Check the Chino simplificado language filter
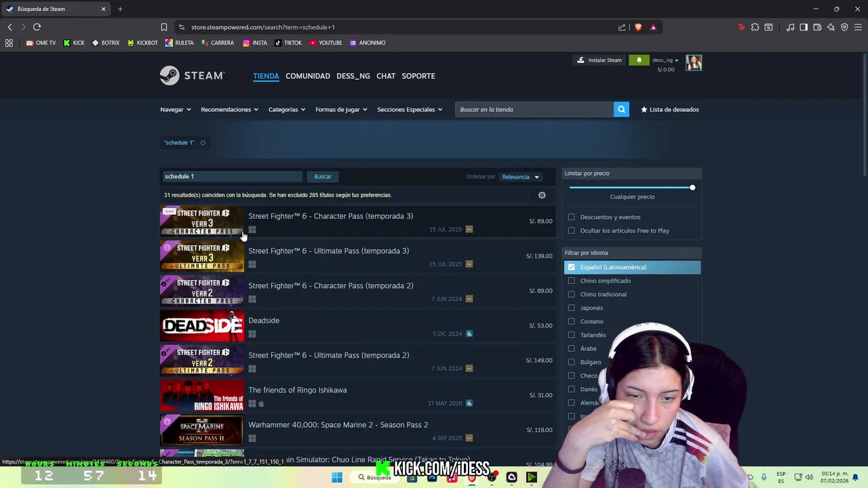 pyautogui.click(x=571, y=281)
